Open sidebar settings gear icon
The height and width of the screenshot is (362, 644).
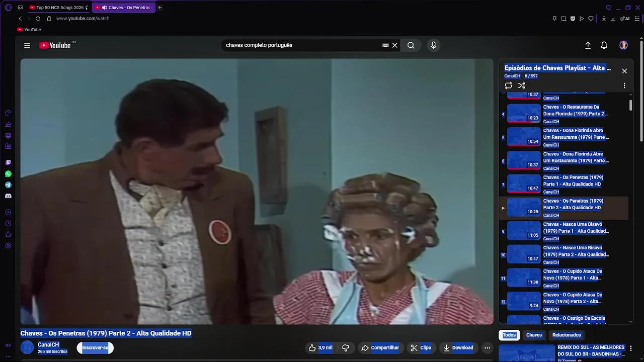pos(8,245)
